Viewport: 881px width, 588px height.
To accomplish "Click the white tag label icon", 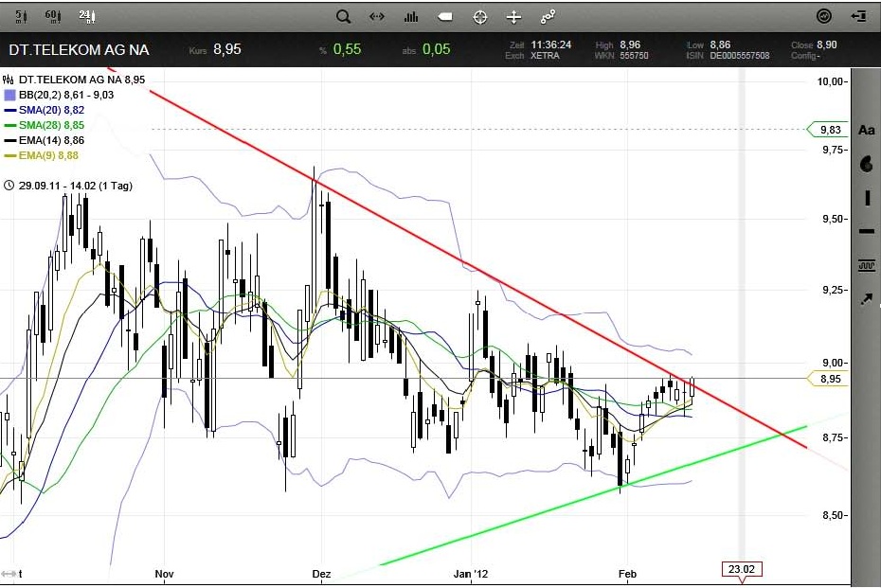I will (445, 17).
